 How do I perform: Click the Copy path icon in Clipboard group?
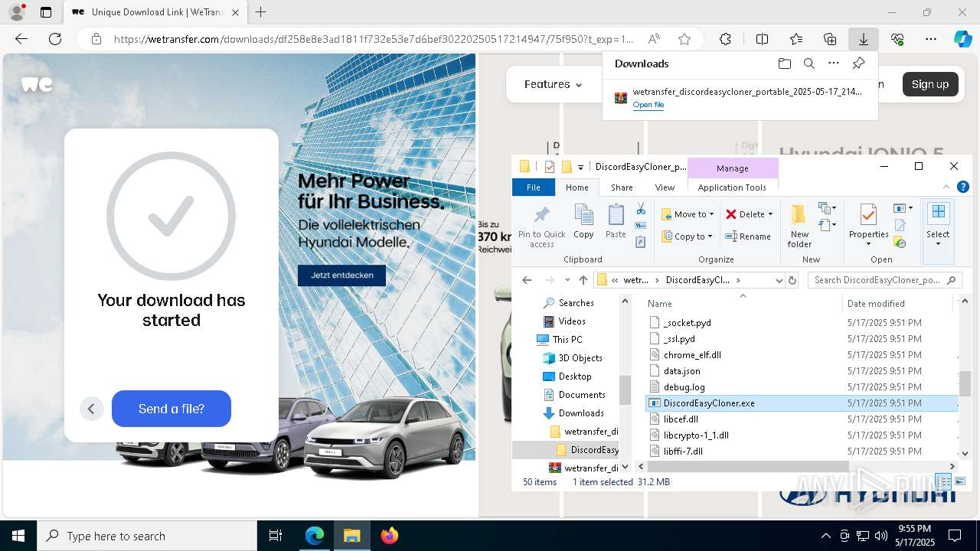click(641, 226)
